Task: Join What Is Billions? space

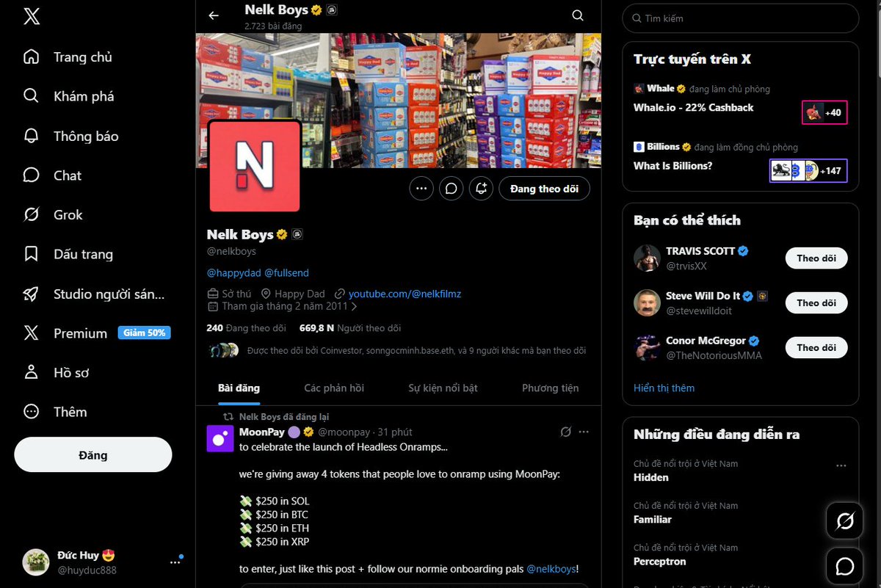Action: (672, 166)
